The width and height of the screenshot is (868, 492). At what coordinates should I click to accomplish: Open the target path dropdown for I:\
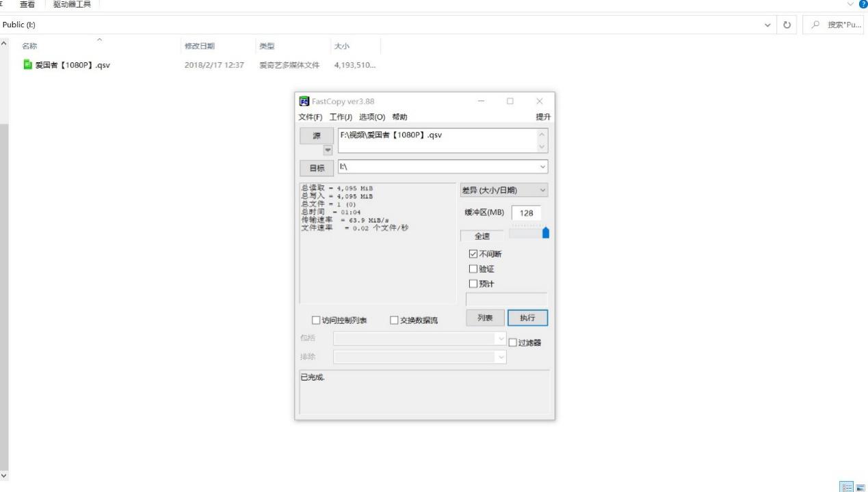point(542,166)
